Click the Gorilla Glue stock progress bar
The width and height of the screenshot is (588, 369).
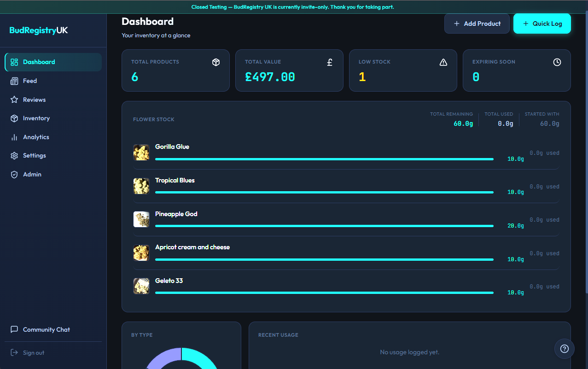[x=324, y=159]
